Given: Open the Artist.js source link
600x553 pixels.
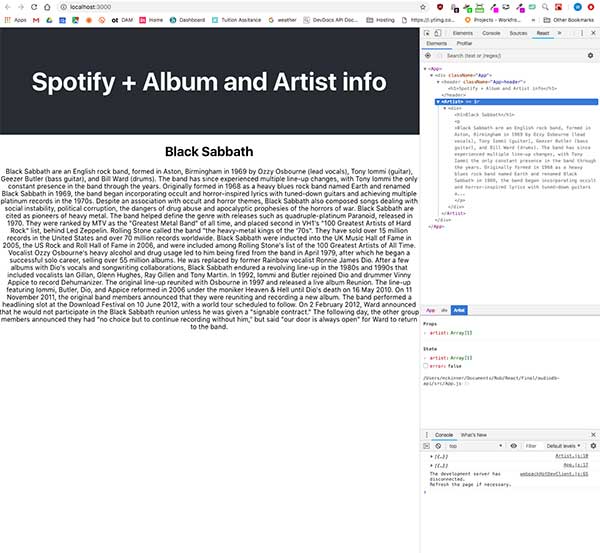Looking at the screenshot, I should pos(571,456).
